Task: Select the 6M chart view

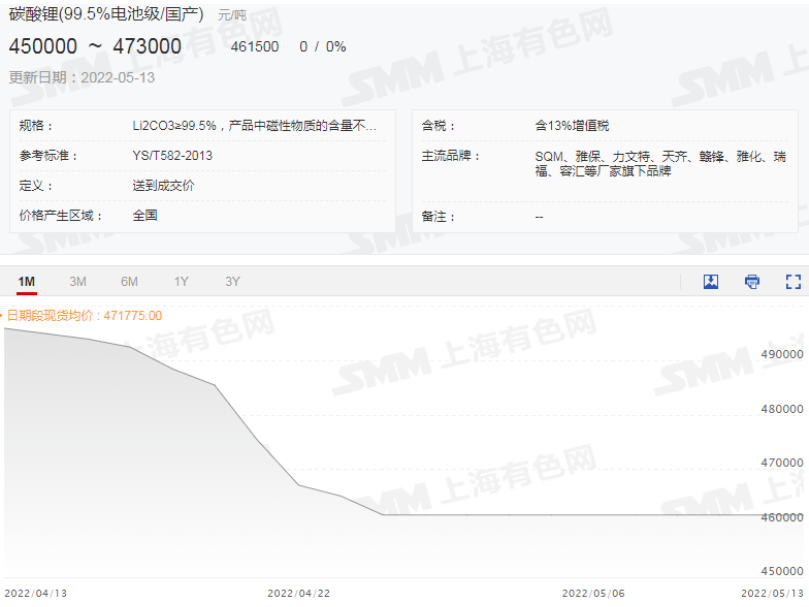Action: click(129, 282)
